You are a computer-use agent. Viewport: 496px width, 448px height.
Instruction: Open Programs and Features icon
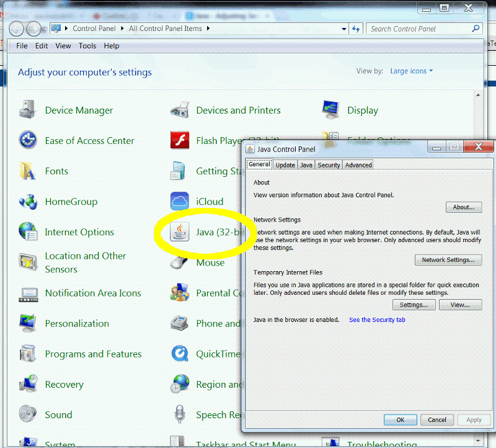click(x=28, y=353)
